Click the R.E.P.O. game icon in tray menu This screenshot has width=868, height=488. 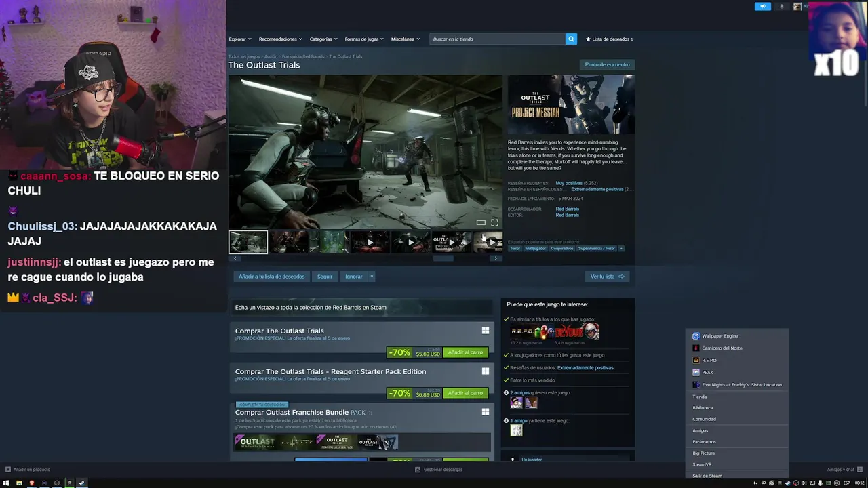pyautogui.click(x=696, y=361)
